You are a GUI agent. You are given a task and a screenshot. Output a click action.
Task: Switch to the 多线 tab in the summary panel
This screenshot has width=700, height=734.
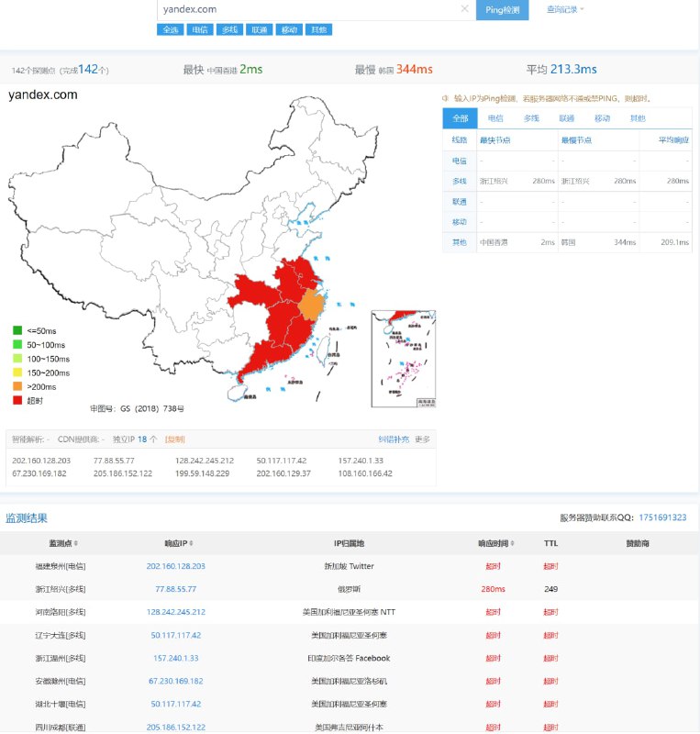[531, 118]
